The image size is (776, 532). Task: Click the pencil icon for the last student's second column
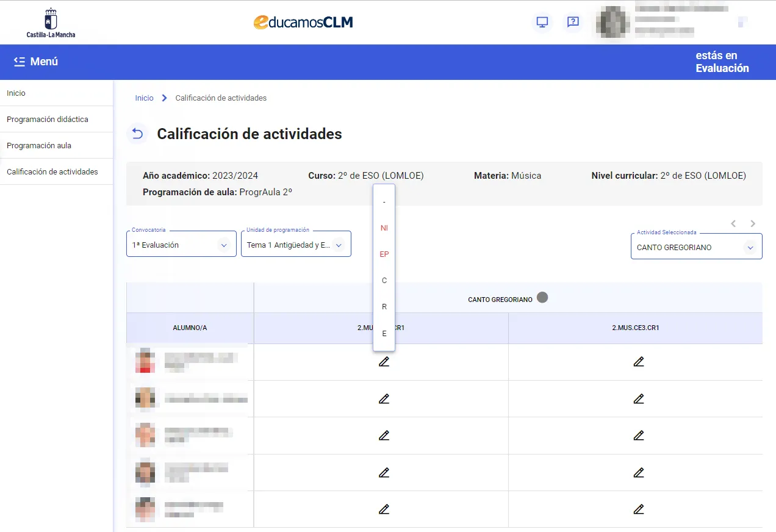point(638,509)
